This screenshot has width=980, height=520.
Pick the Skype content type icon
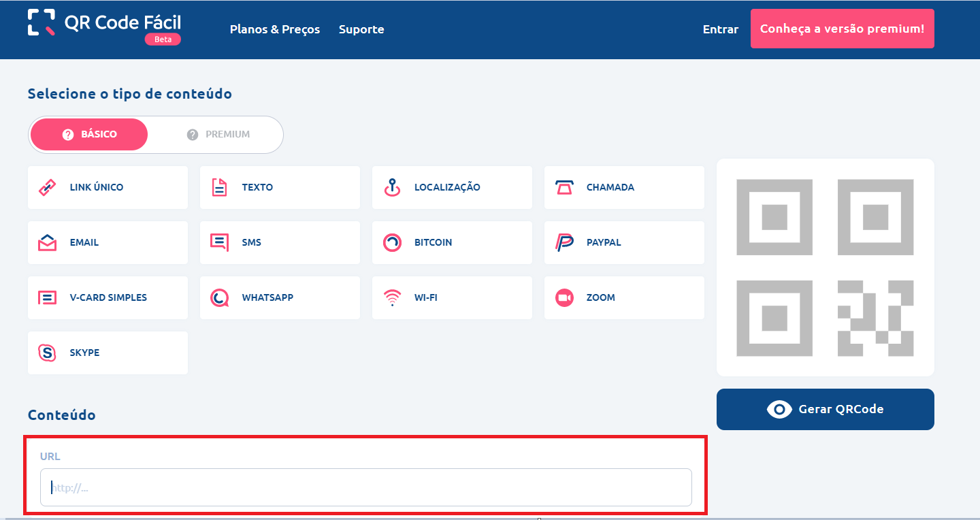pyautogui.click(x=47, y=353)
